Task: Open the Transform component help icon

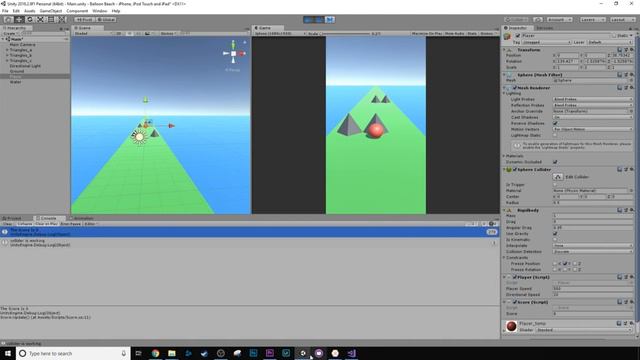Action: 619,50
